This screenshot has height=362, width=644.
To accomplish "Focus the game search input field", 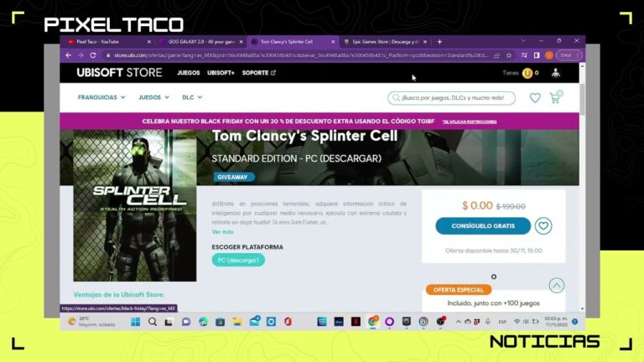I will 451,98.
